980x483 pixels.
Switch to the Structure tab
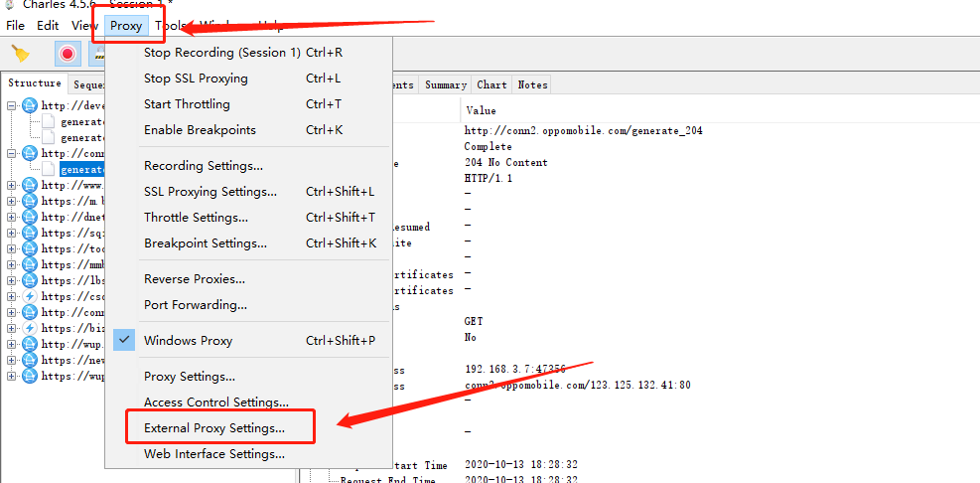(35, 83)
